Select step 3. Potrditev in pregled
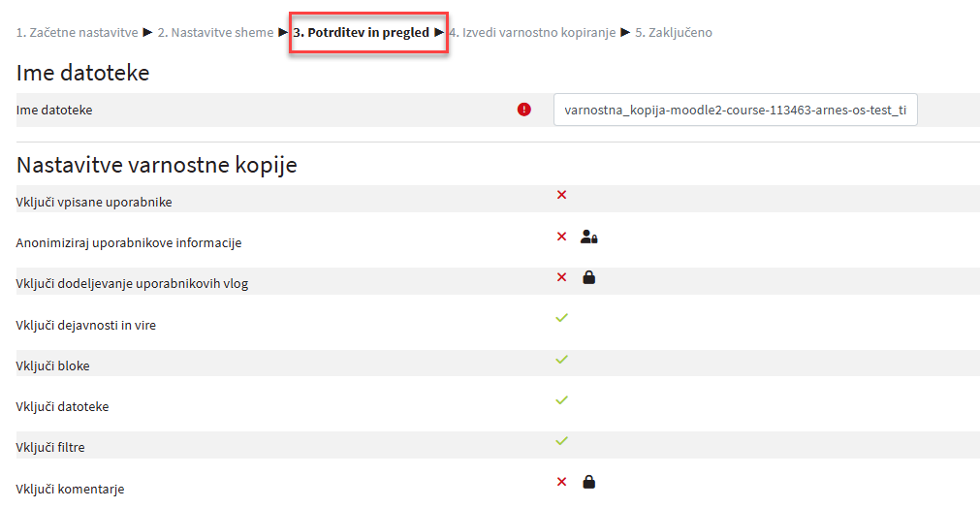The width and height of the screenshot is (980, 508). pyautogui.click(x=362, y=33)
